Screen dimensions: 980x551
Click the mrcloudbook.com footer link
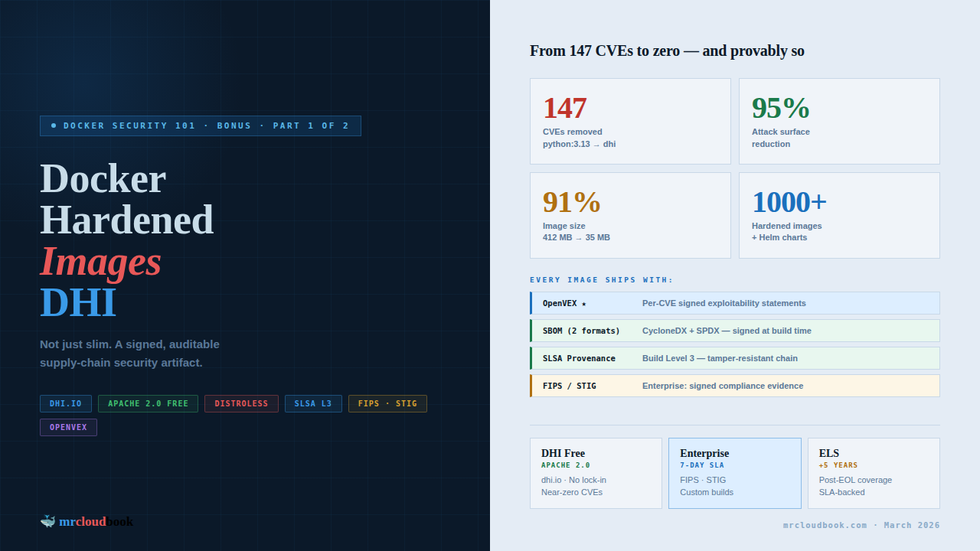pyautogui.click(x=825, y=525)
